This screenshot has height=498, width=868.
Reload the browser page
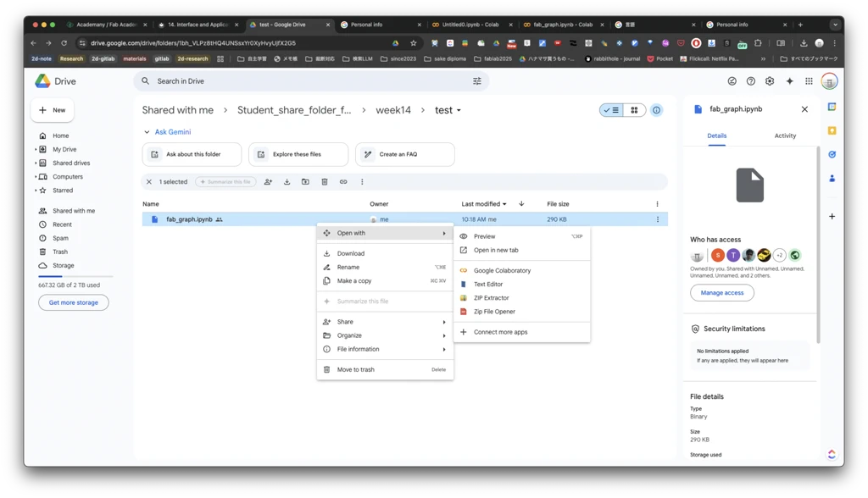pyautogui.click(x=64, y=42)
